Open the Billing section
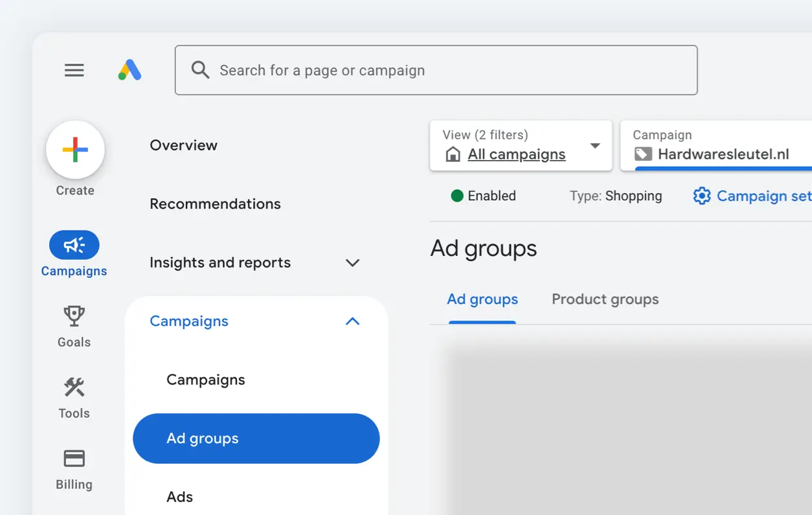The height and width of the screenshot is (515, 812). pos(73,458)
